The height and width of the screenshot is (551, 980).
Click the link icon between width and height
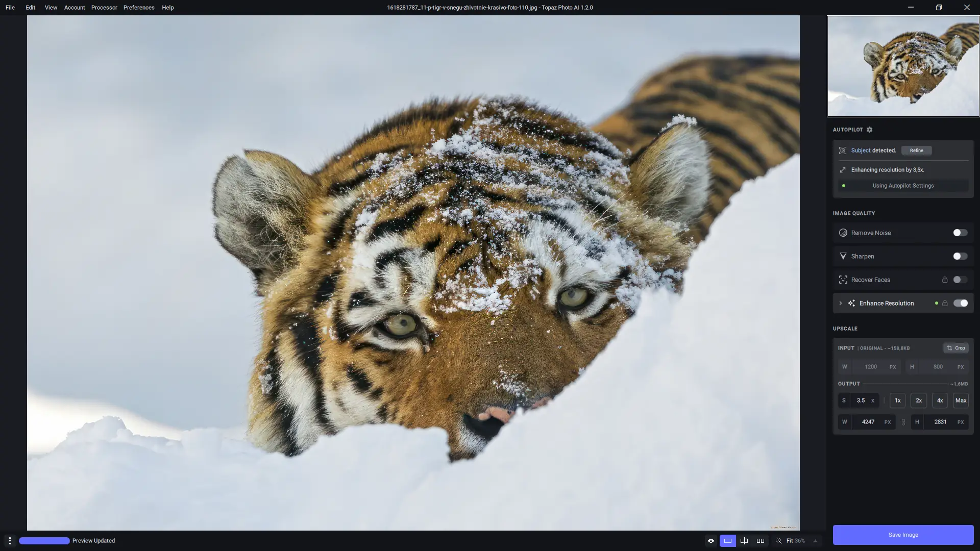(x=902, y=422)
